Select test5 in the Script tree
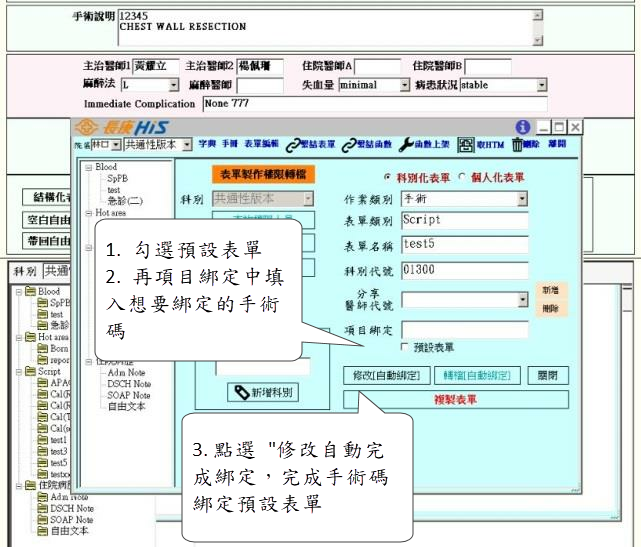This screenshot has height=547, width=641. [58, 463]
